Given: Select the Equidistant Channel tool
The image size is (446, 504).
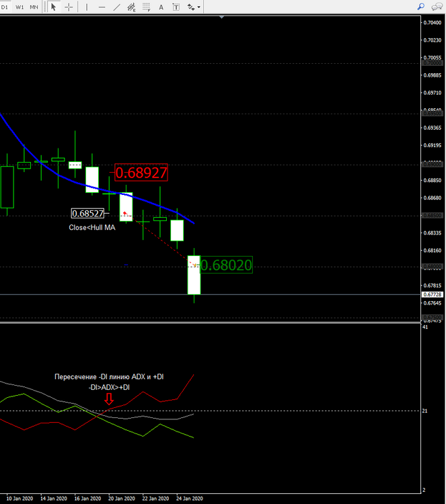Looking at the screenshot, I should [131, 7].
